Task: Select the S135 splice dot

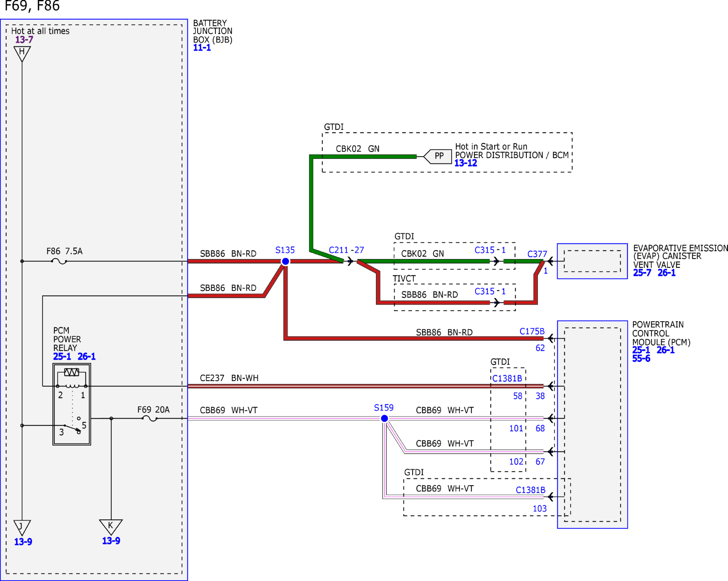Action: [x=285, y=262]
